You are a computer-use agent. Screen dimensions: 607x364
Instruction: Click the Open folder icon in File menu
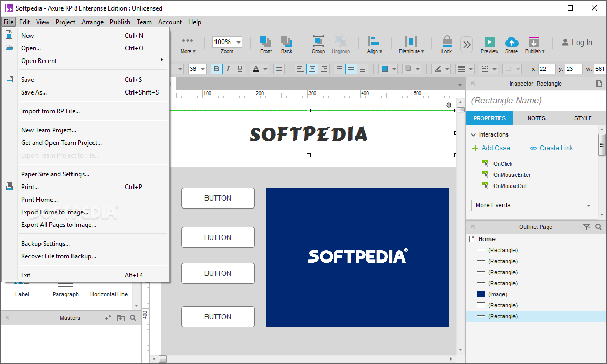click(x=9, y=48)
